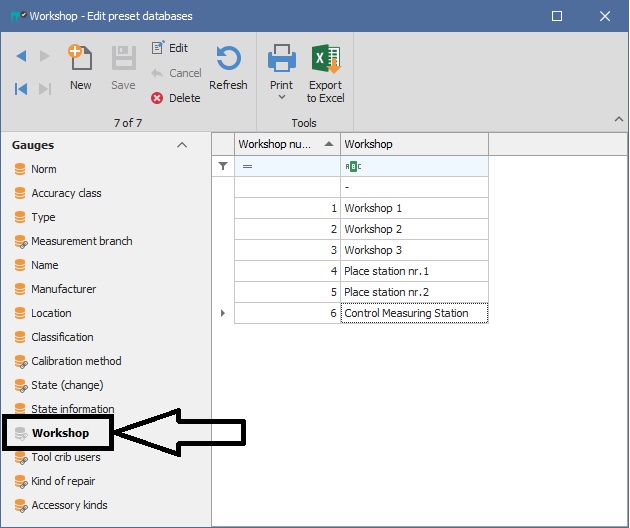Jump to last record button

coord(45,89)
